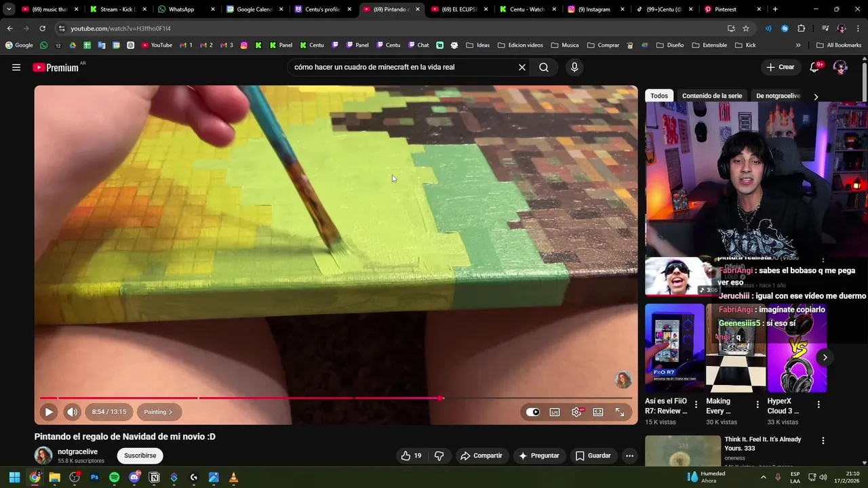Image resolution: width=868 pixels, height=488 pixels.
Task: Open Spotify from taskbar
Action: (x=114, y=477)
